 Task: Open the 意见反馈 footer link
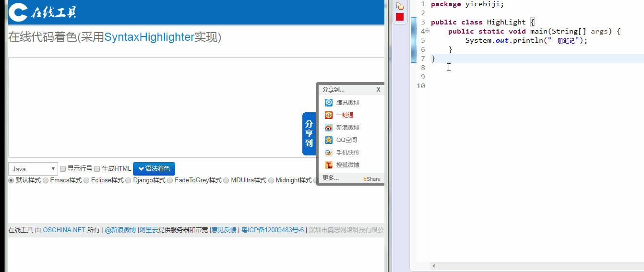224,230
